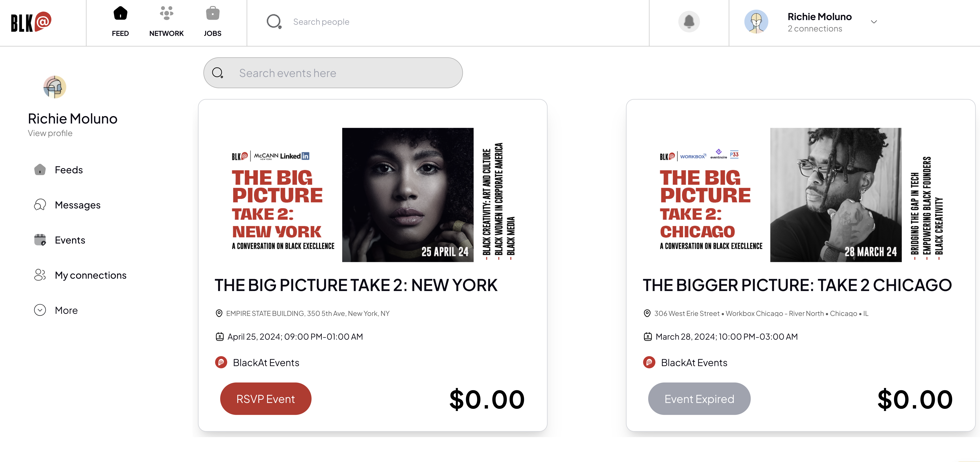Go to the NETWORK people icon
This screenshot has height=462, width=980.
[166, 13]
